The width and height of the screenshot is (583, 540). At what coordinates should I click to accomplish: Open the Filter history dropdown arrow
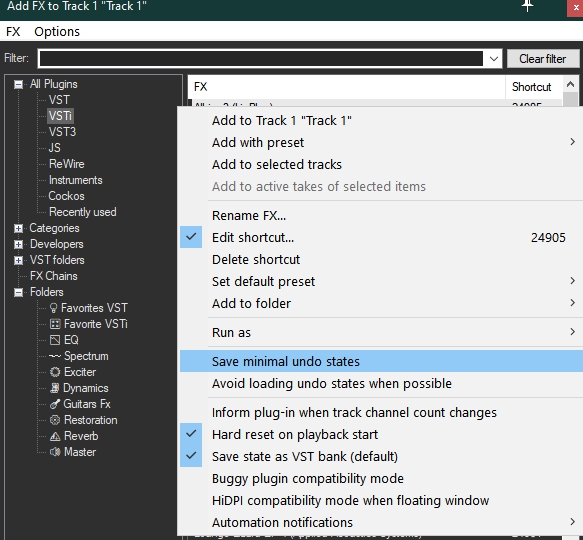point(494,59)
